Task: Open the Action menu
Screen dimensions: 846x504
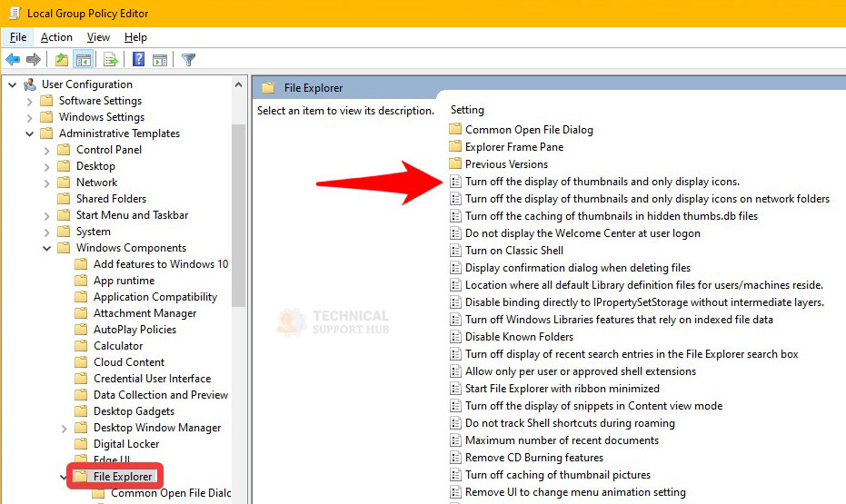Action: (56, 37)
